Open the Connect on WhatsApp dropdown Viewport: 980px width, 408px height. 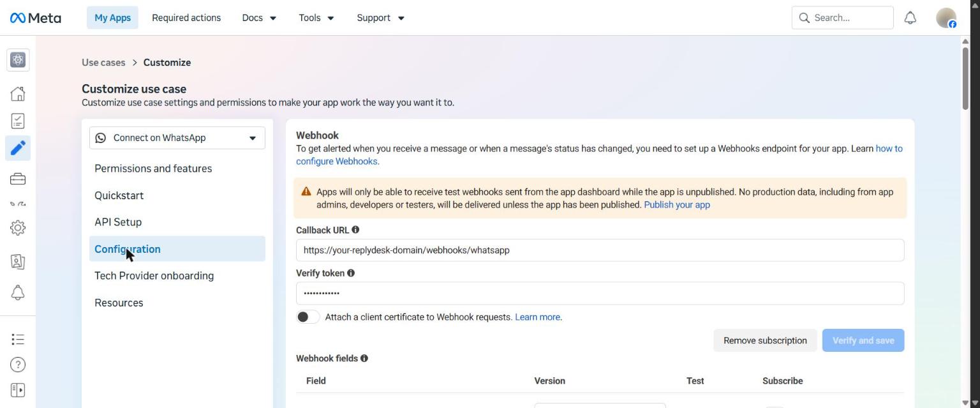click(177, 138)
